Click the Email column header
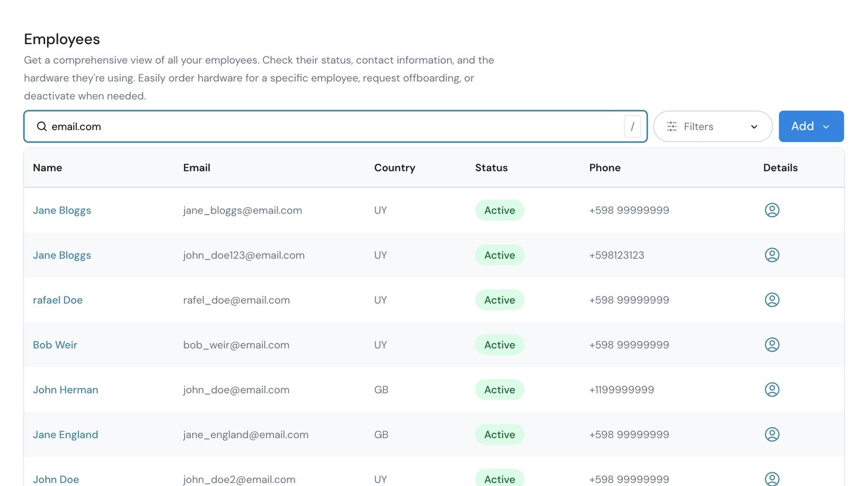Image resolution: width=868 pixels, height=486 pixels. pos(197,167)
